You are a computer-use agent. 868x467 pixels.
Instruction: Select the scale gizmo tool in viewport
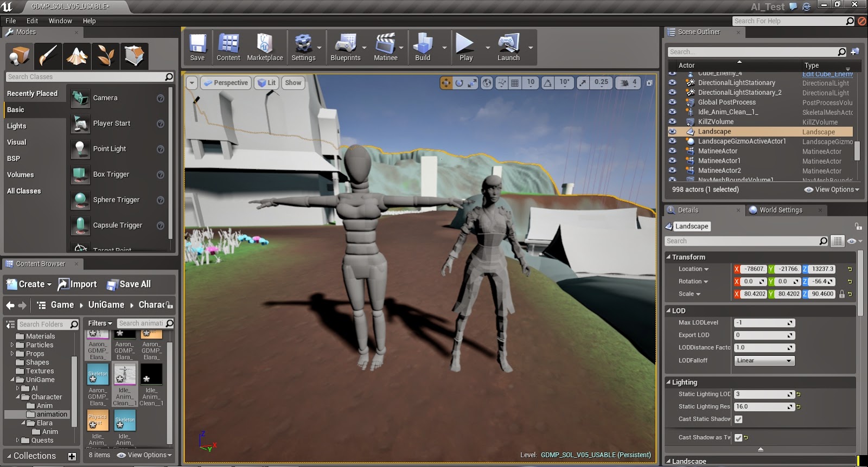[473, 83]
